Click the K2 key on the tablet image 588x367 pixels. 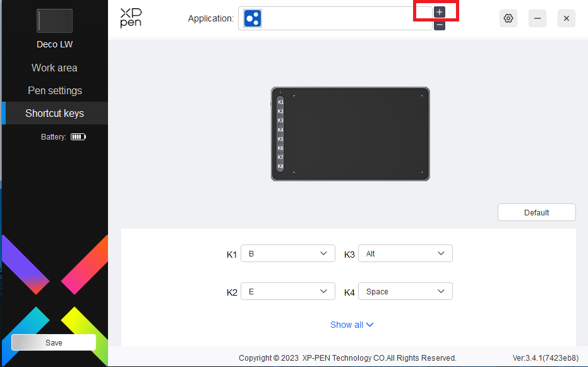tap(280, 111)
